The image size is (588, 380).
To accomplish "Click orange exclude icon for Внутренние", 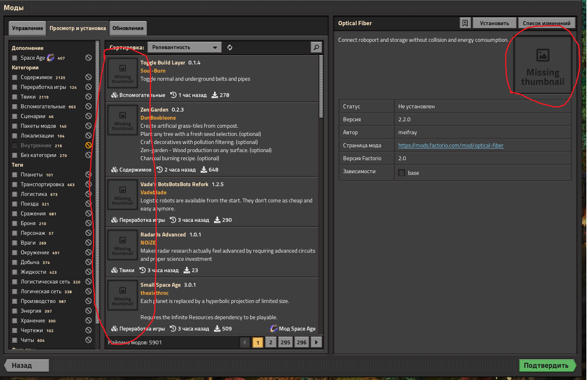I will tap(88, 146).
